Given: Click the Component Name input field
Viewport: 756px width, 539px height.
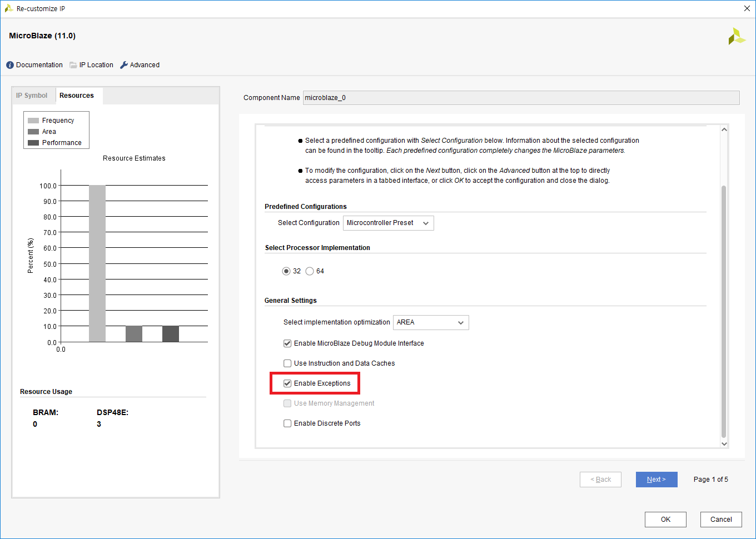Looking at the screenshot, I should coord(521,98).
